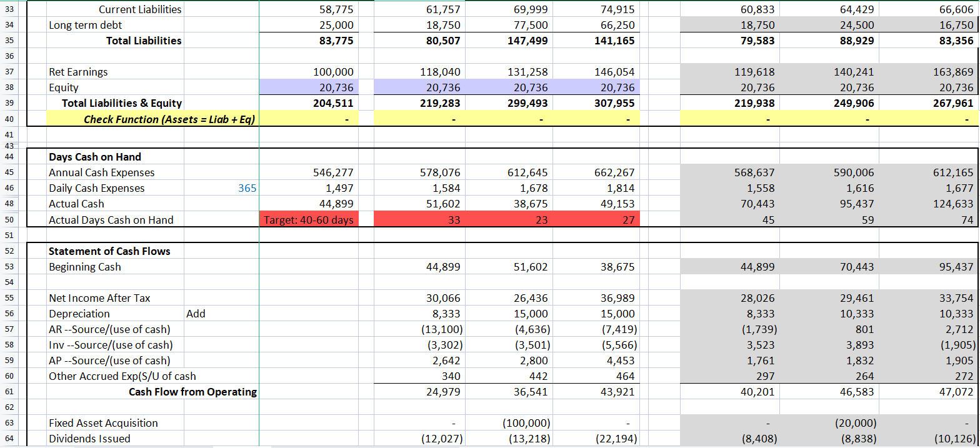Select the 'Add' note cell
The height and width of the screenshot is (448, 980).
pos(196,314)
